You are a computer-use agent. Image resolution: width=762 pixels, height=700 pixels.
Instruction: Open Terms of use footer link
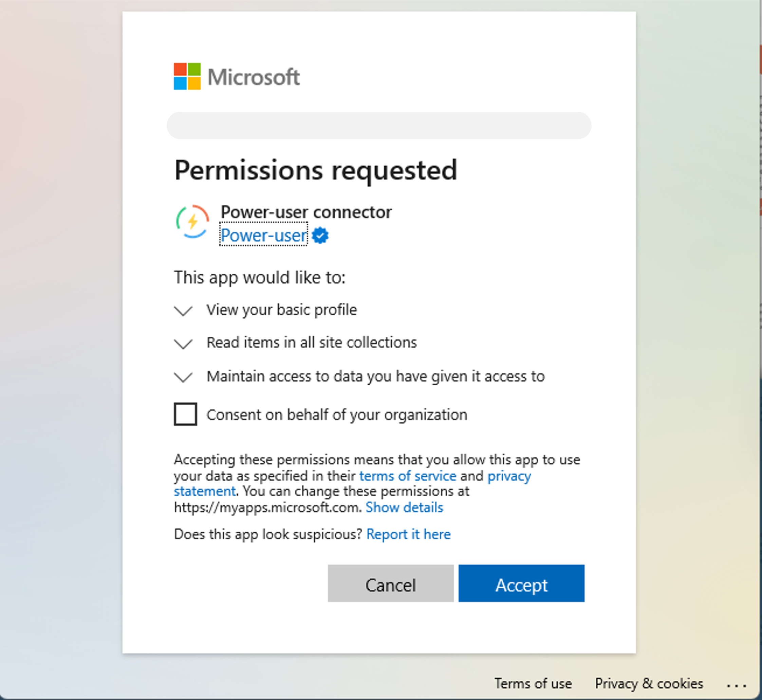point(533,683)
